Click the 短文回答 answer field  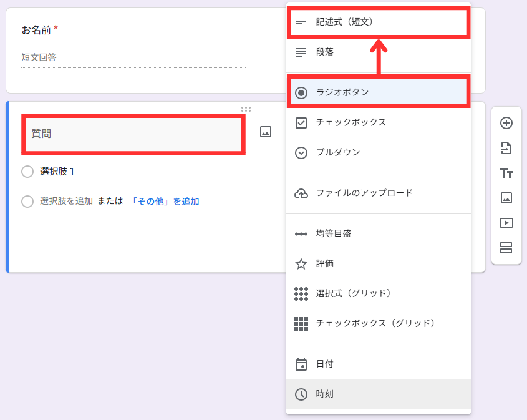133,57
